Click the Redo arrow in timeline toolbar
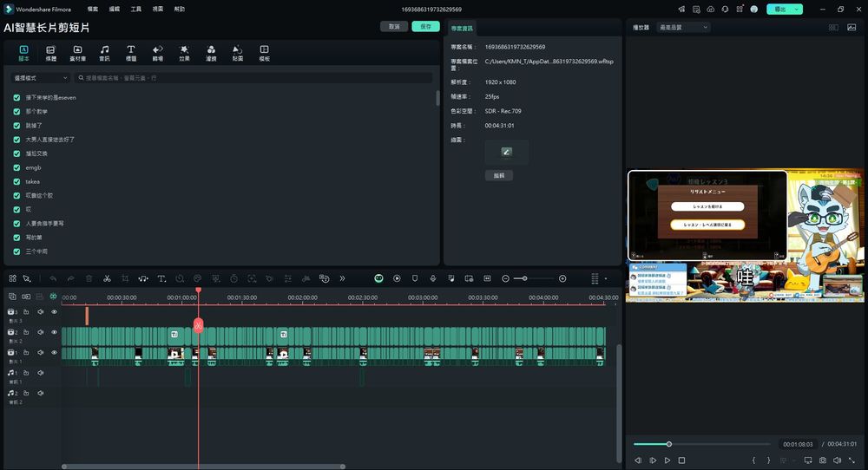868x470 pixels. click(71, 278)
